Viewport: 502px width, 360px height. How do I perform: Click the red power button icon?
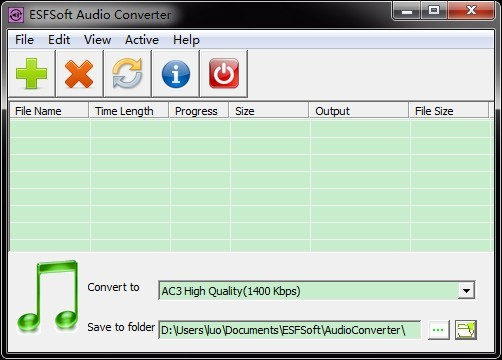click(224, 74)
